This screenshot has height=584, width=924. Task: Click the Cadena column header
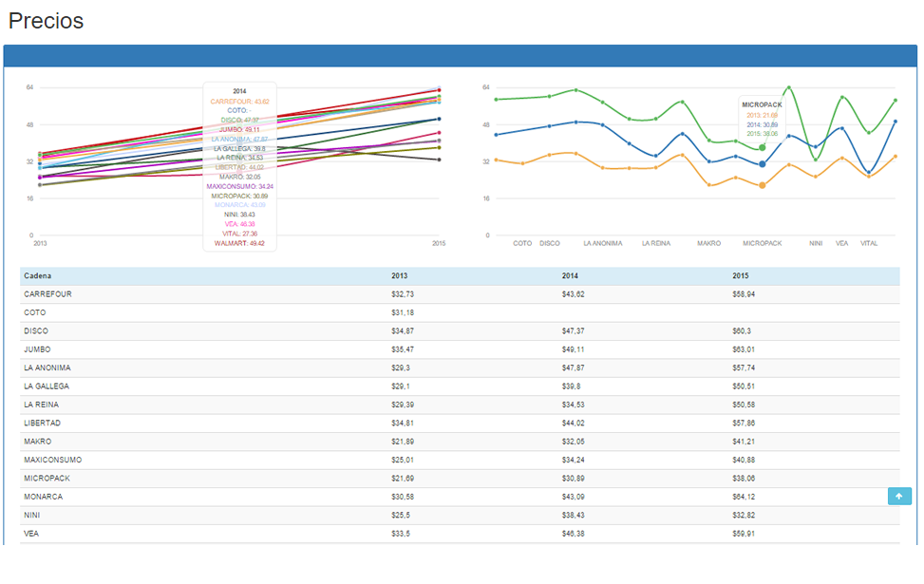[38, 275]
